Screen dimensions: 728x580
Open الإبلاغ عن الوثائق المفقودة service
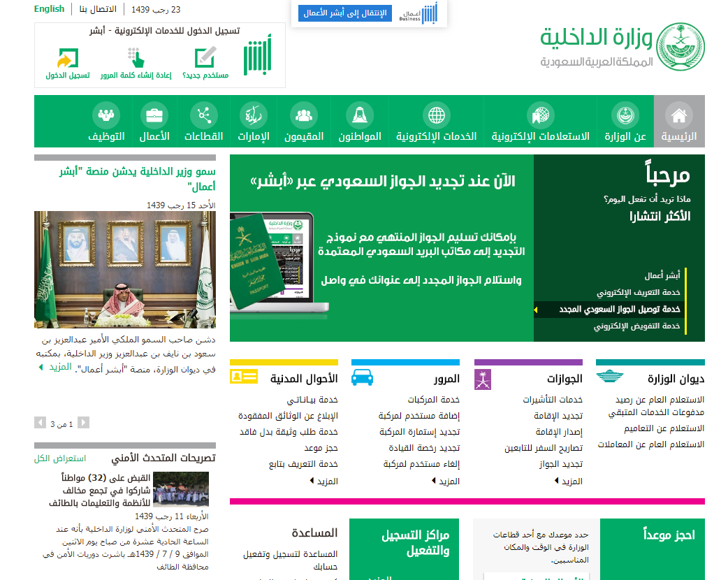(x=288, y=416)
